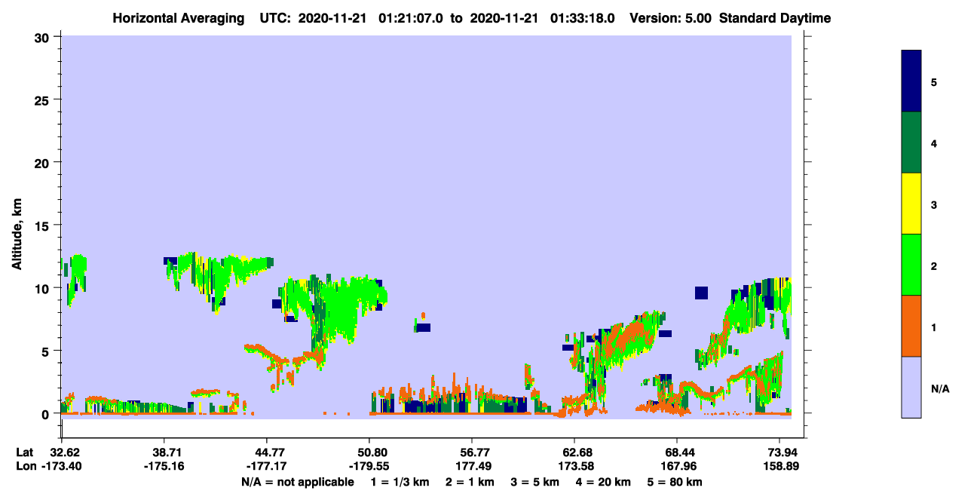Image resolution: width=980 pixels, height=503 pixels.
Task: Click the lavender N/A color swatch
Action: point(911,387)
